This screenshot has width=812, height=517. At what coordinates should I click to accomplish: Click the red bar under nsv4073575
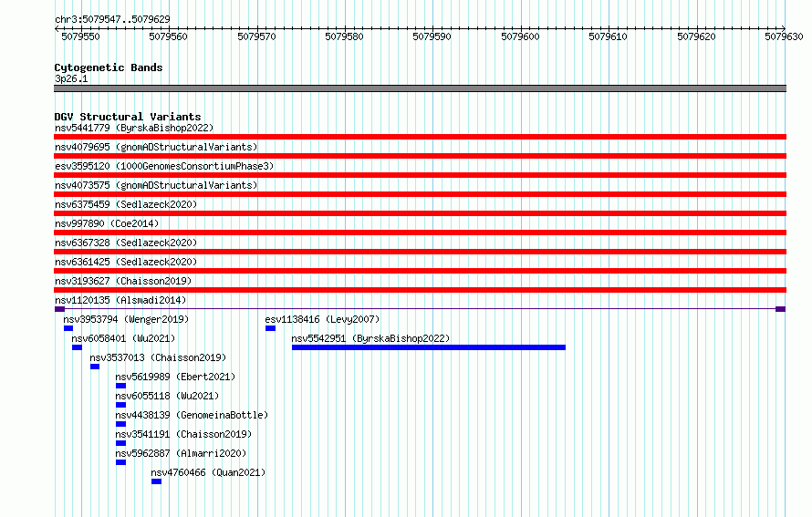pyautogui.click(x=420, y=194)
